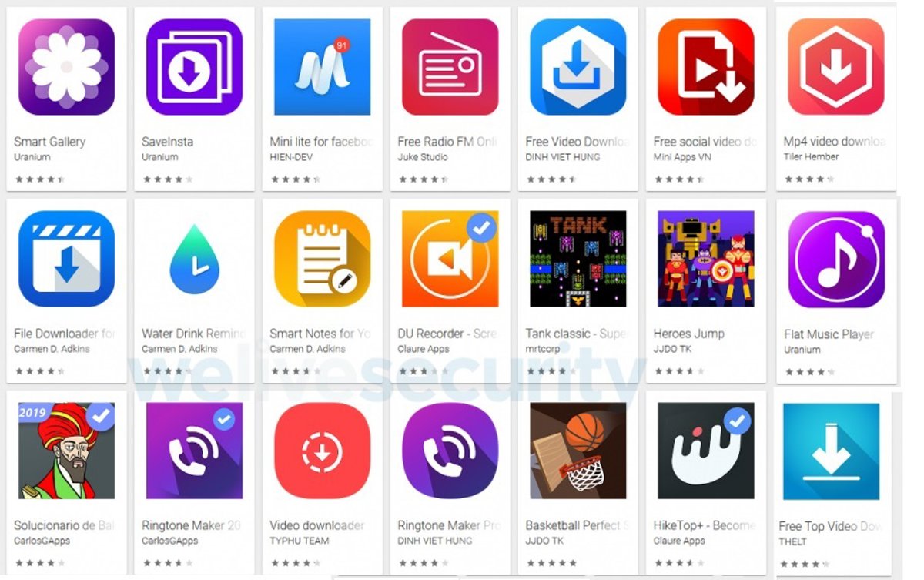Screen dimensions: 924x580
Task: Open the HikeTop+ app icon
Action: (x=705, y=451)
